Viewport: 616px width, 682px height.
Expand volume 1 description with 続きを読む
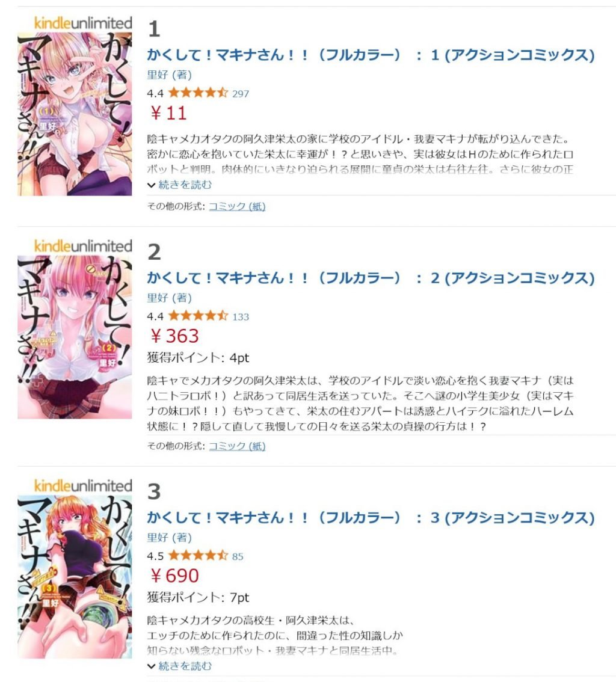click(180, 185)
